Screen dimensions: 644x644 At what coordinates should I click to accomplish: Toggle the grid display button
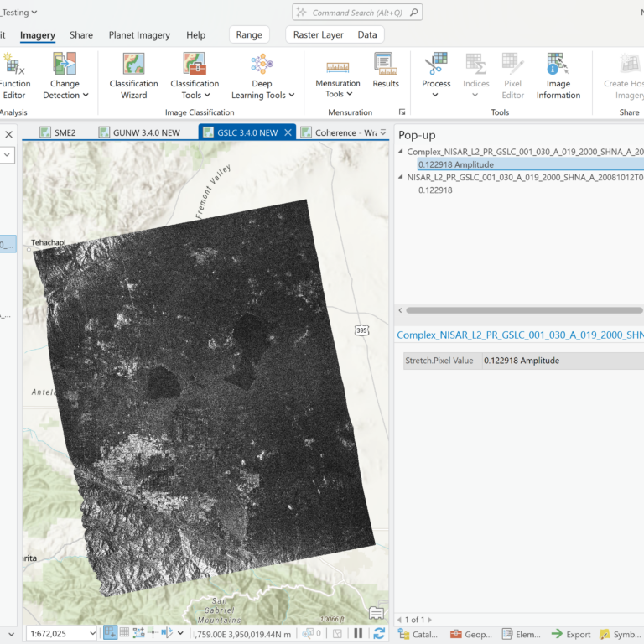click(x=125, y=634)
